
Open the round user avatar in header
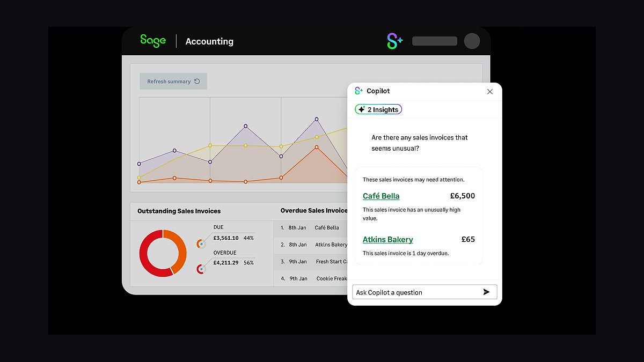pyautogui.click(x=472, y=41)
